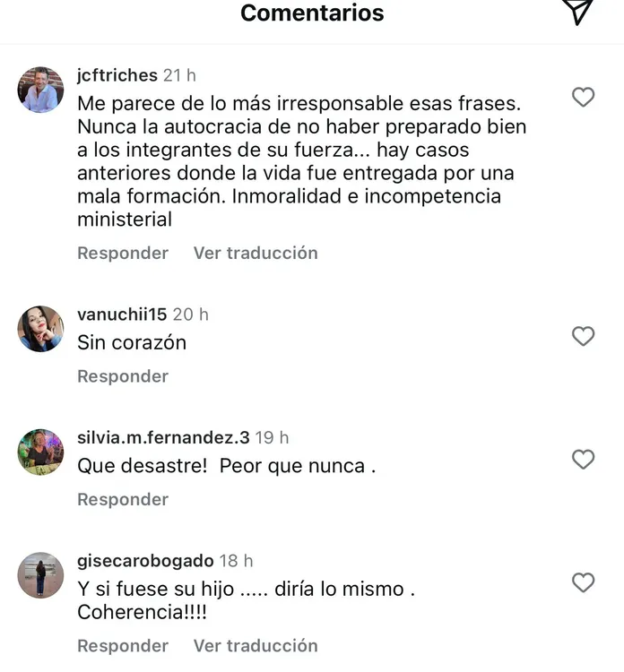Show translation of jcftriches' comment
The image size is (624, 672).
click(256, 254)
